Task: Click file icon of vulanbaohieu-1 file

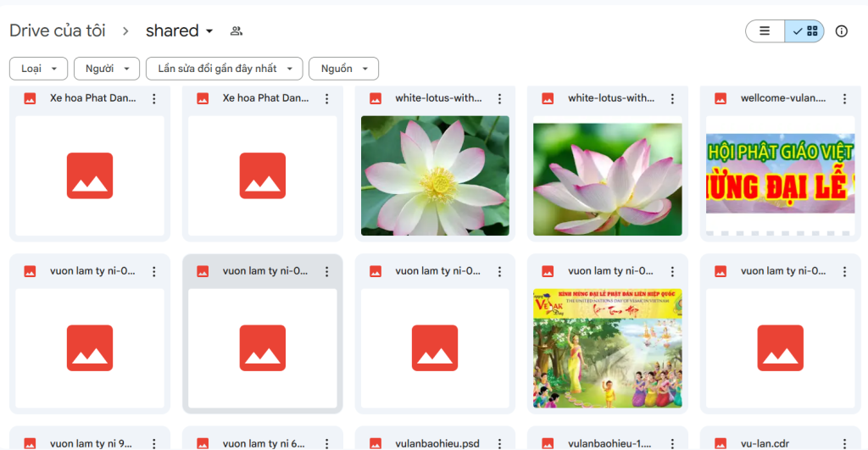Action: (x=548, y=443)
